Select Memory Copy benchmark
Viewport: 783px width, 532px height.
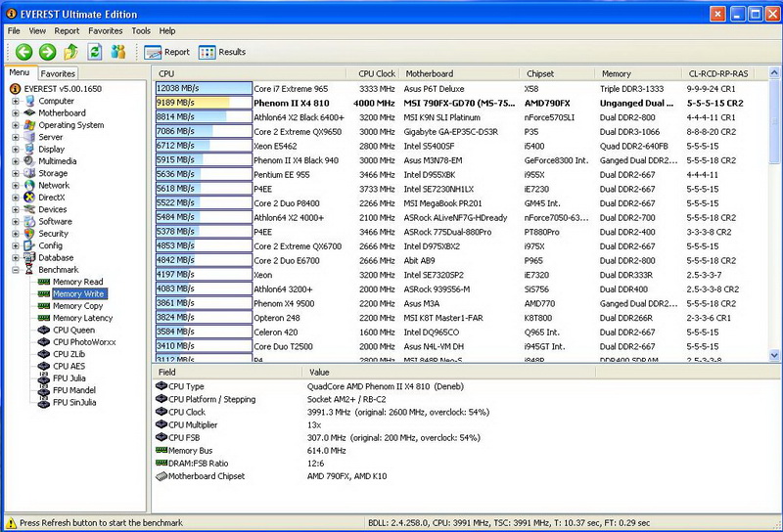pyautogui.click(x=78, y=306)
